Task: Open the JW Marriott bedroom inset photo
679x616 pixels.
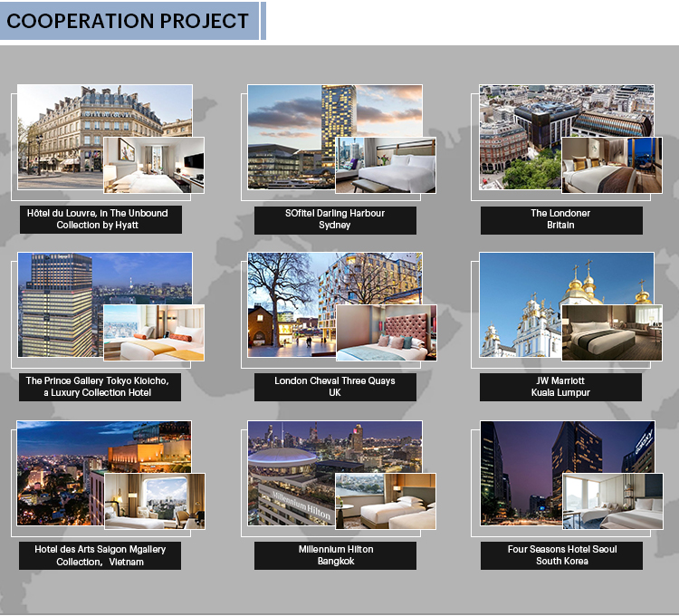Action: 612,332
